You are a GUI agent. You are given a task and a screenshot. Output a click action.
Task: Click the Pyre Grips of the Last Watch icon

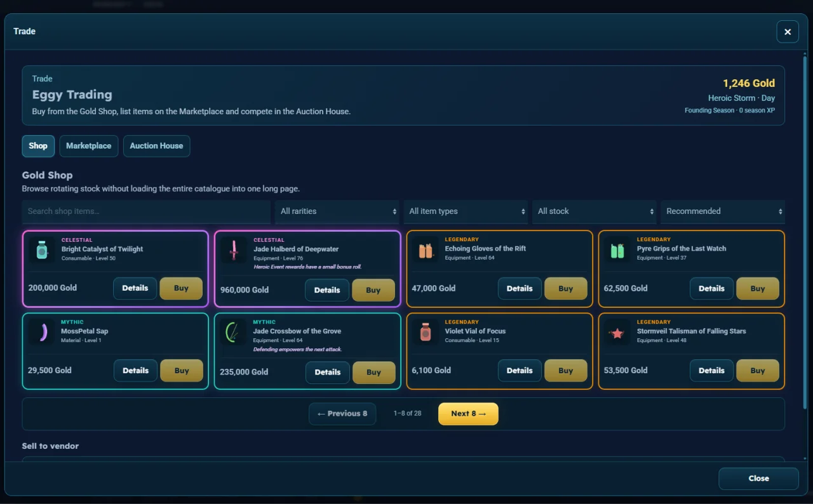[x=617, y=249]
